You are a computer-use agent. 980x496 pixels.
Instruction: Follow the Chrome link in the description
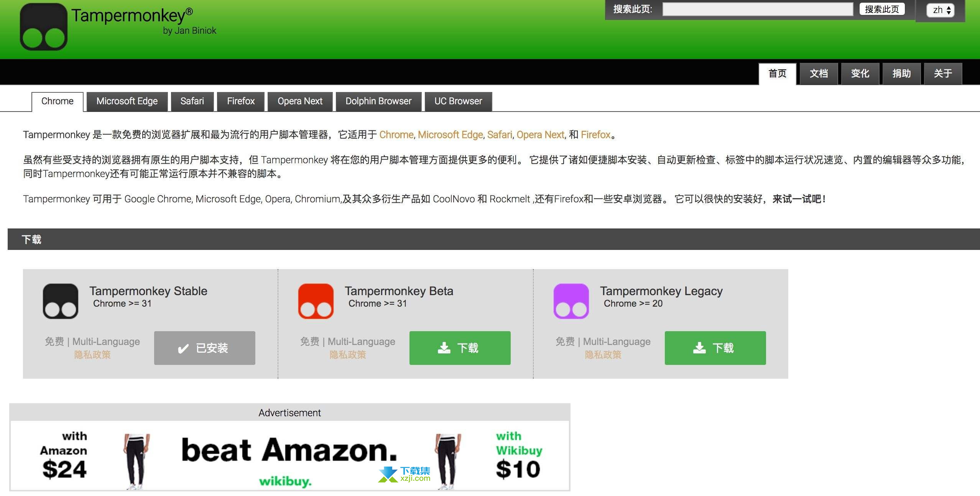pyautogui.click(x=396, y=135)
